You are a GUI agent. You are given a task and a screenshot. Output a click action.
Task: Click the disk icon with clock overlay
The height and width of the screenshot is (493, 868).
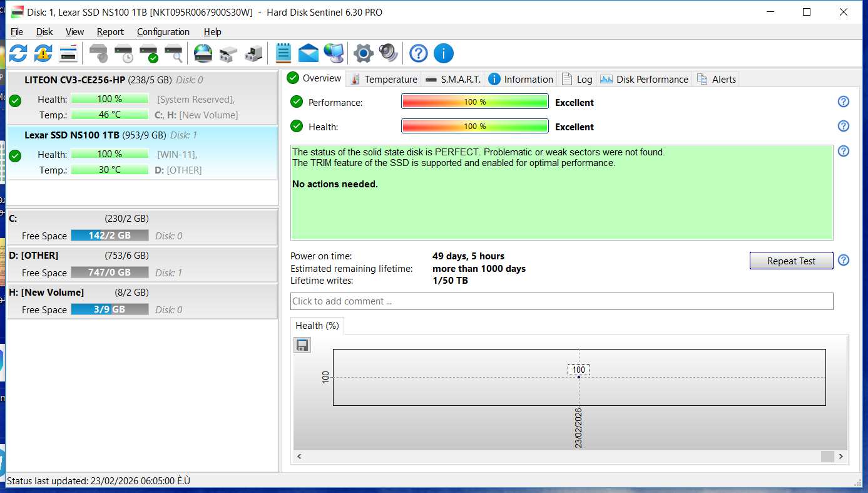click(x=124, y=54)
